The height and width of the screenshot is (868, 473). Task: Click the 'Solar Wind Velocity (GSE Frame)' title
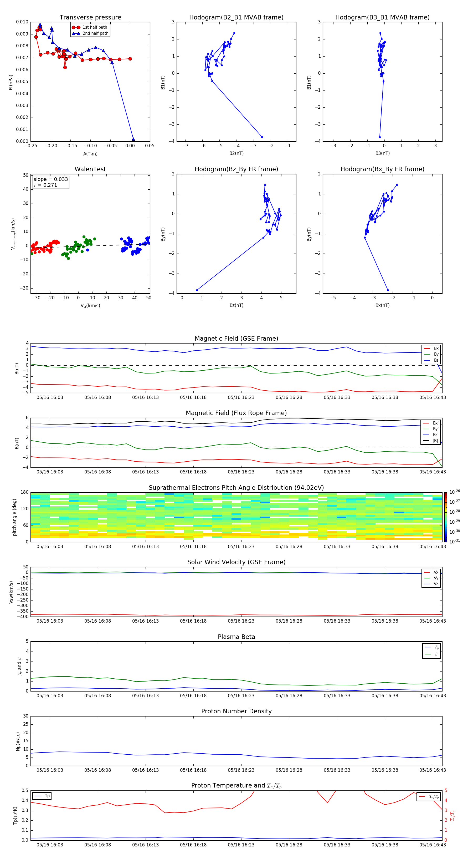236,562
